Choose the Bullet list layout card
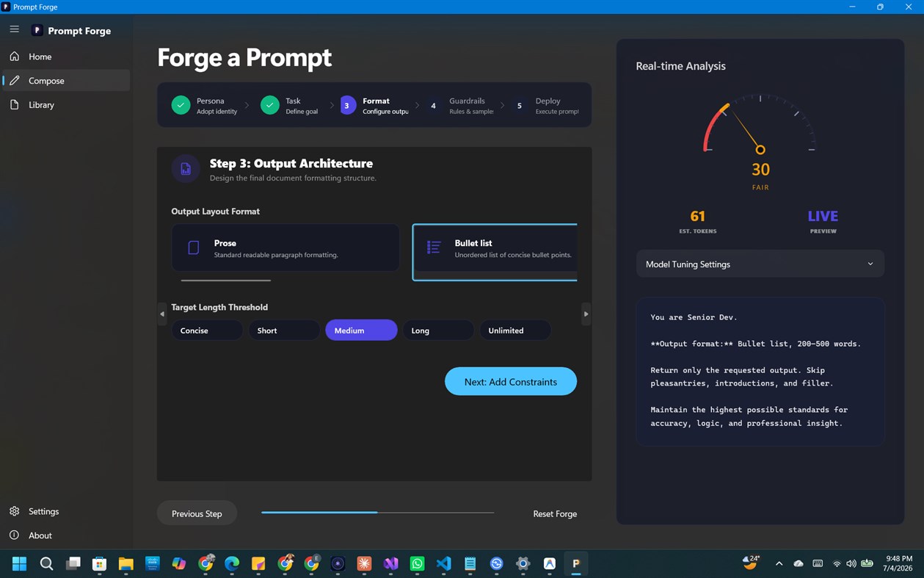 point(495,252)
